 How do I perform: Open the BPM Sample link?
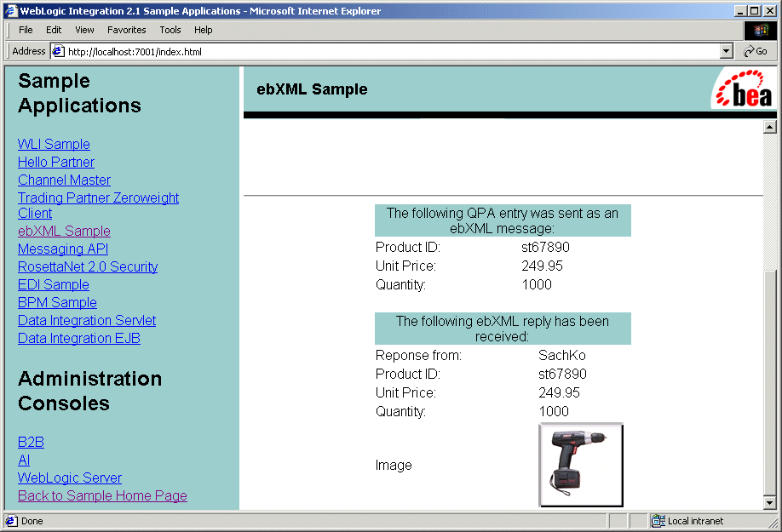(57, 303)
